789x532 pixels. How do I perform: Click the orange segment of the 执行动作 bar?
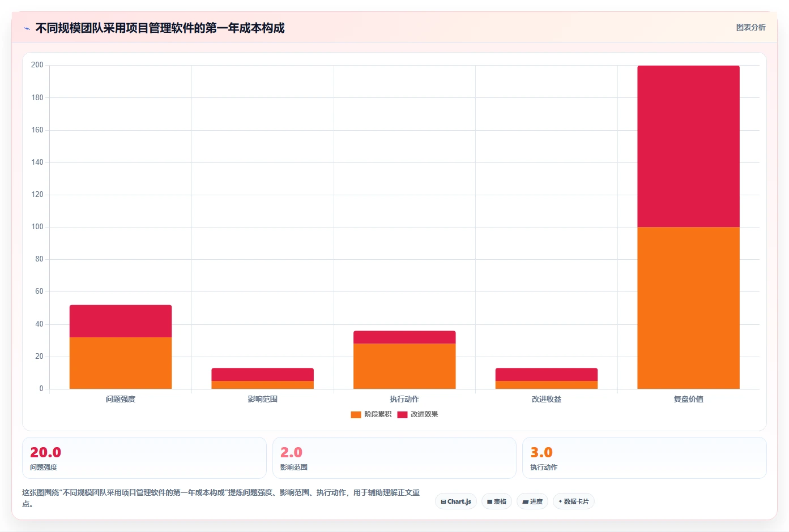(x=404, y=366)
